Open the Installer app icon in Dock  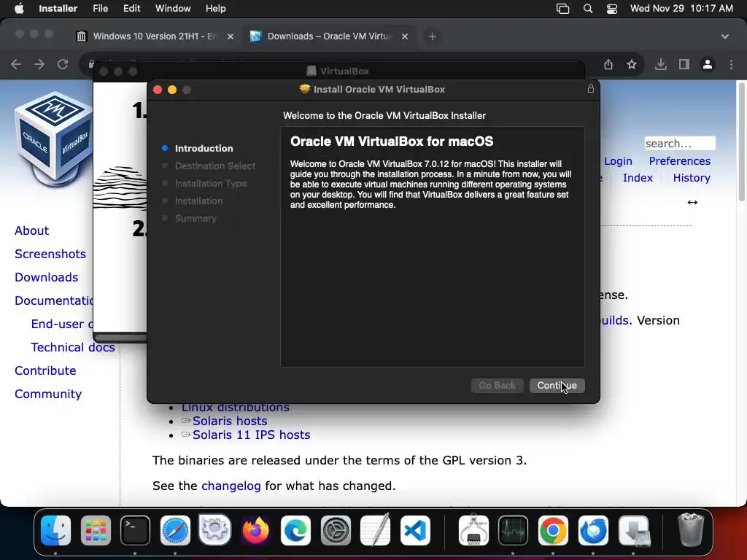634,530
